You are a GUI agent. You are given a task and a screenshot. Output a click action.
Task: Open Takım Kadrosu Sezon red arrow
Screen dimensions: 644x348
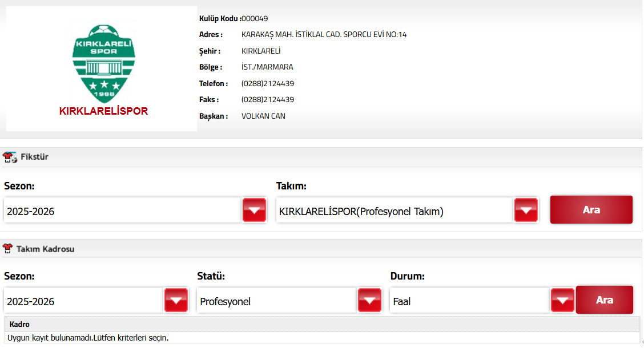pyautogui.click(x=176, y=301)
